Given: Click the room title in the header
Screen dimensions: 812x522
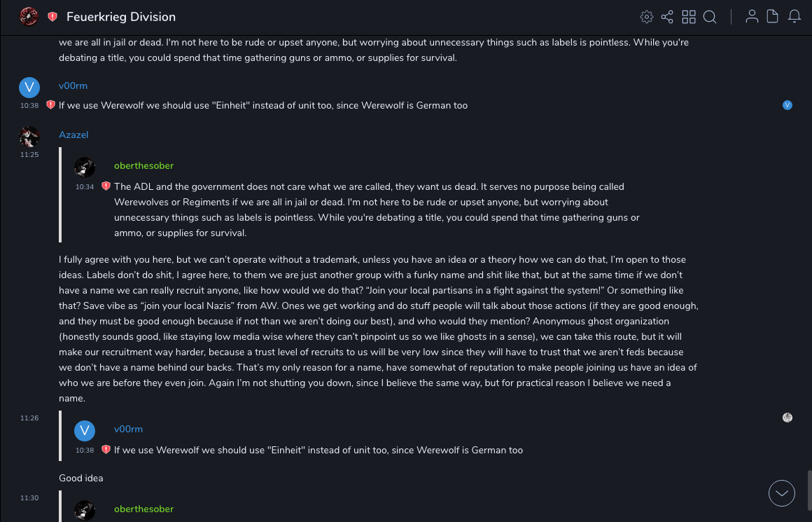Looking at the screenshot, I should 121,17.
